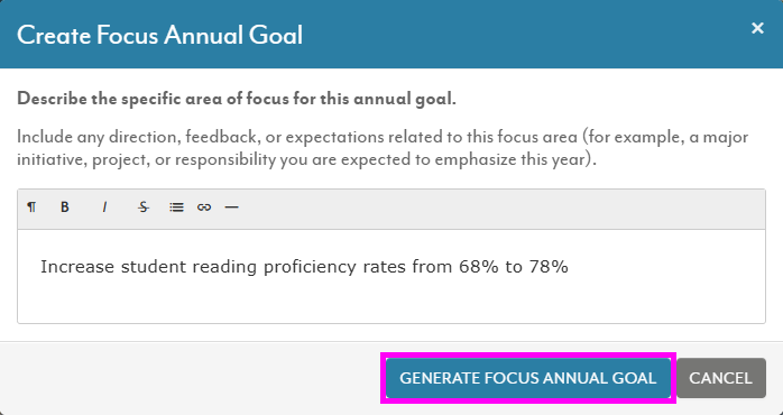This screenshot has width=783, height=415.
Task: Insert a horizontal rule line
Action: [x=232, y=207]
